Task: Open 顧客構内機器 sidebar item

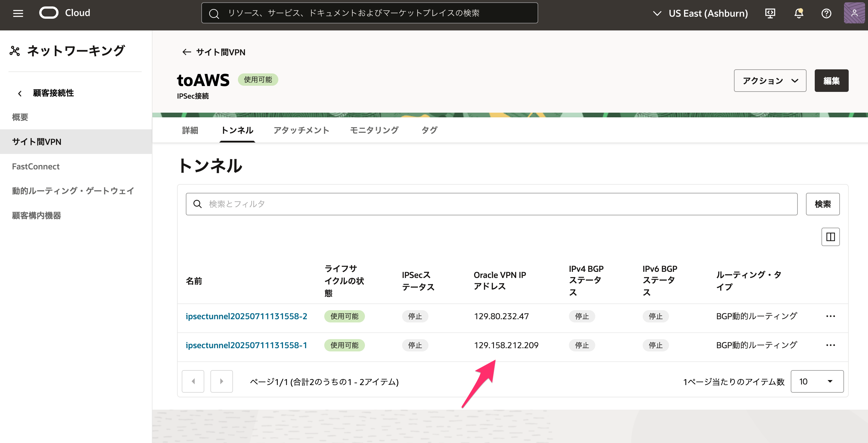Action: click(x=36, y=216)
